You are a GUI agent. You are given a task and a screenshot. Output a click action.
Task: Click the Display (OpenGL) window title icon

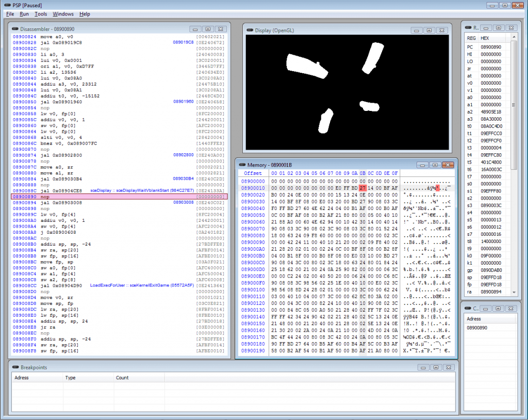[250, 30]
